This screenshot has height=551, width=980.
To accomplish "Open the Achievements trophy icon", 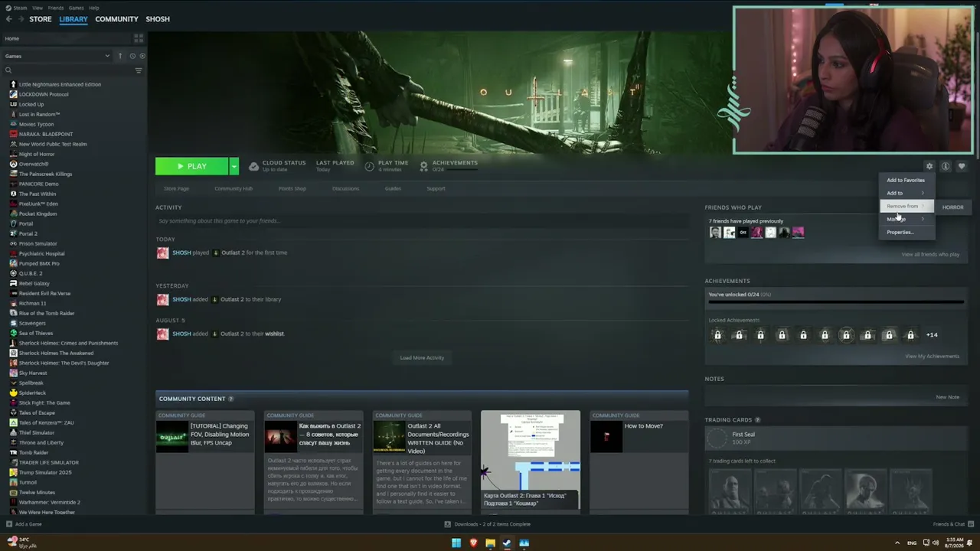I will tap(423, 166).
